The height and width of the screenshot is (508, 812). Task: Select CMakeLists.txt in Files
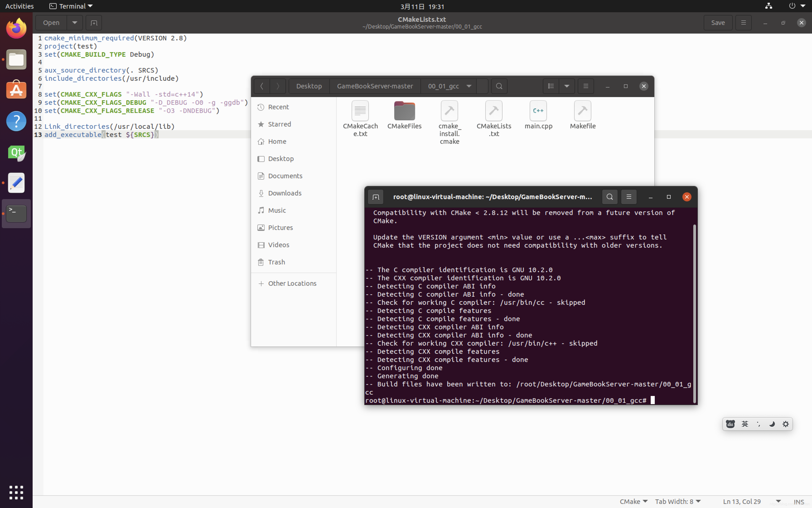tap(494, 119)
